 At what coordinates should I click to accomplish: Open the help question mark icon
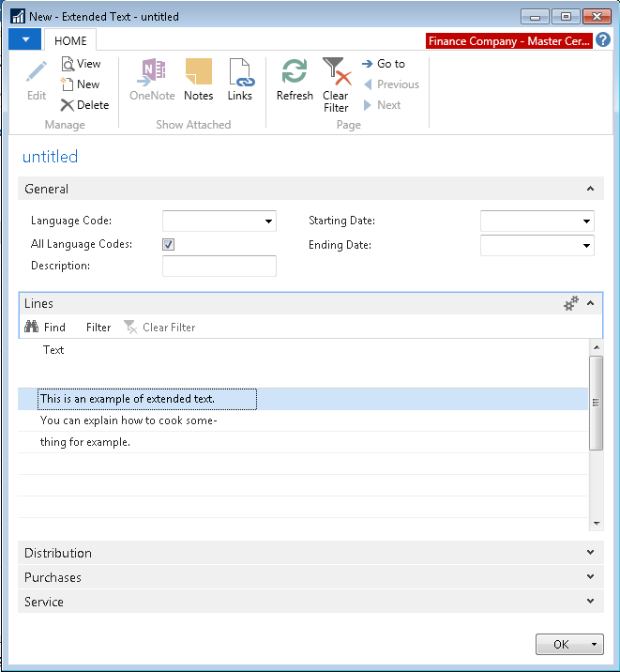[x=603, y=40]
